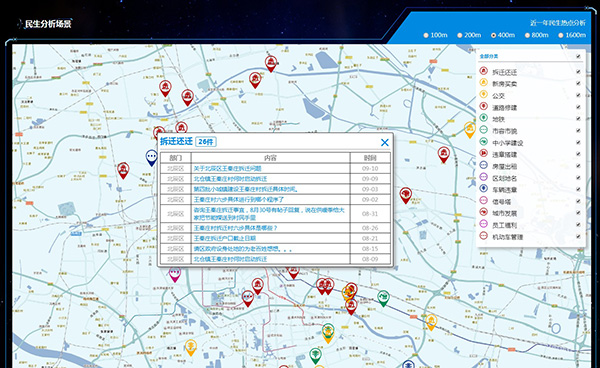This screenshot has width=600, height=368.
Task: Click the red demolition marker at top center
Action: (271, 64)
